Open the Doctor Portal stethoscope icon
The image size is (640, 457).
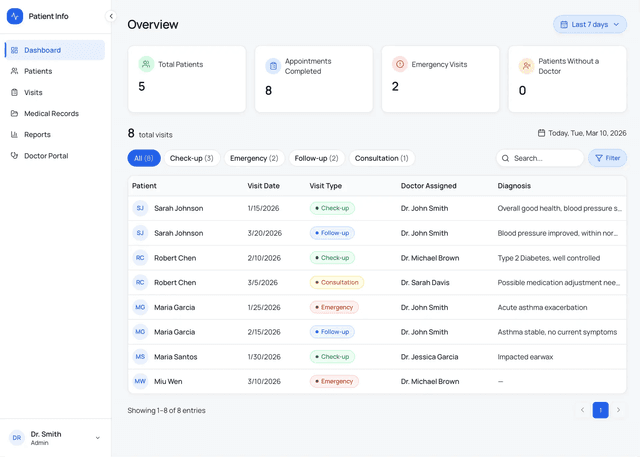14,156
